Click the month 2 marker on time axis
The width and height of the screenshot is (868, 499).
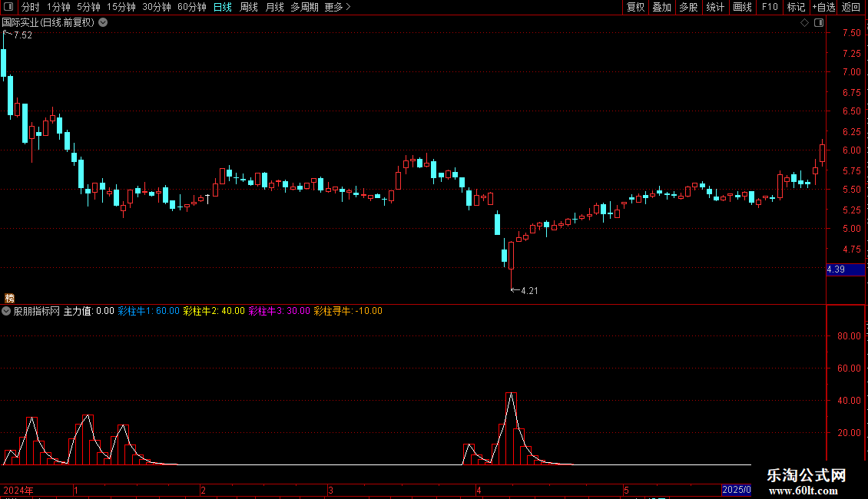[203, 490]
